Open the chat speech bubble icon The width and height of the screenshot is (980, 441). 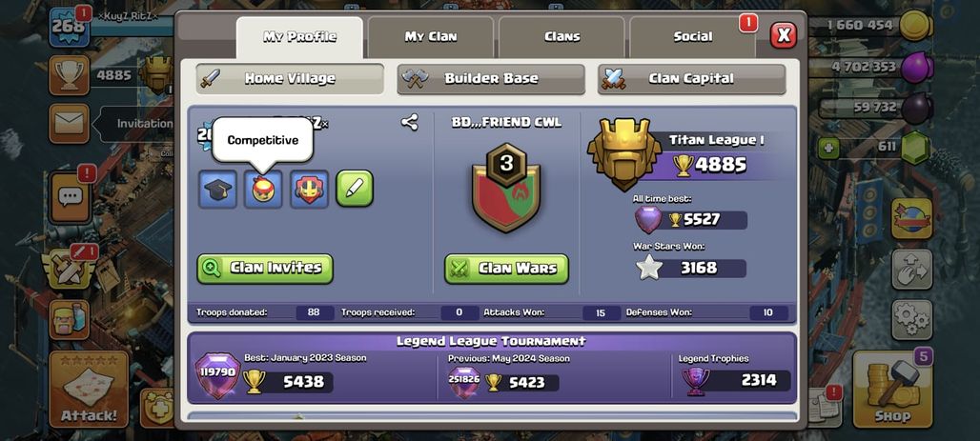point(70,197)
